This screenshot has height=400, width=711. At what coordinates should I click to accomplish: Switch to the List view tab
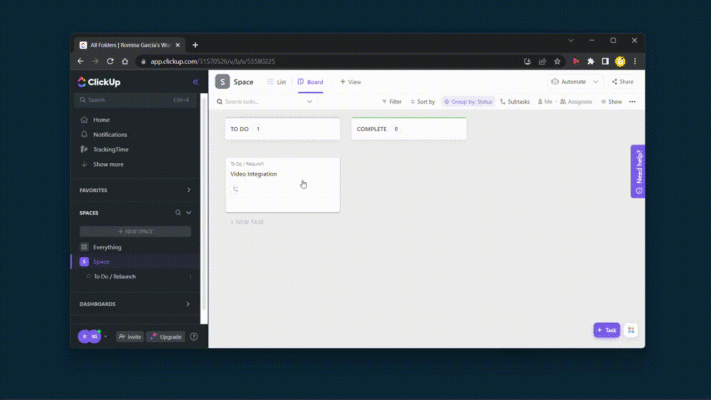pos(277,82)
